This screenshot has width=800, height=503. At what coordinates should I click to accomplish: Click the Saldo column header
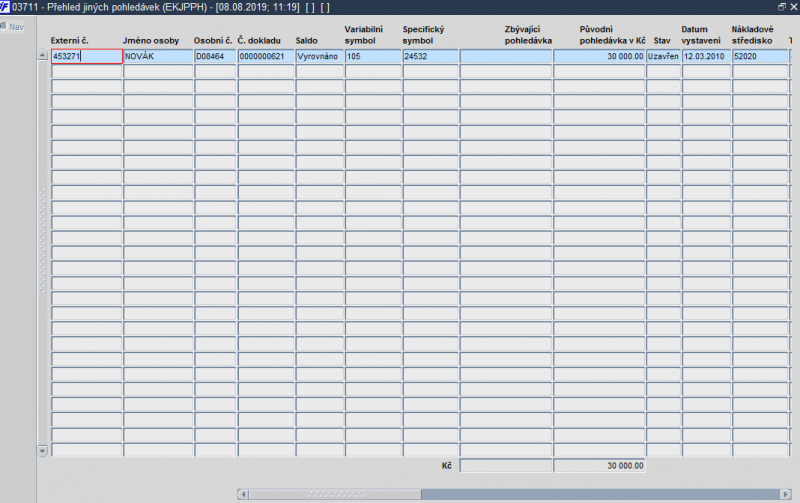point(307,41)
